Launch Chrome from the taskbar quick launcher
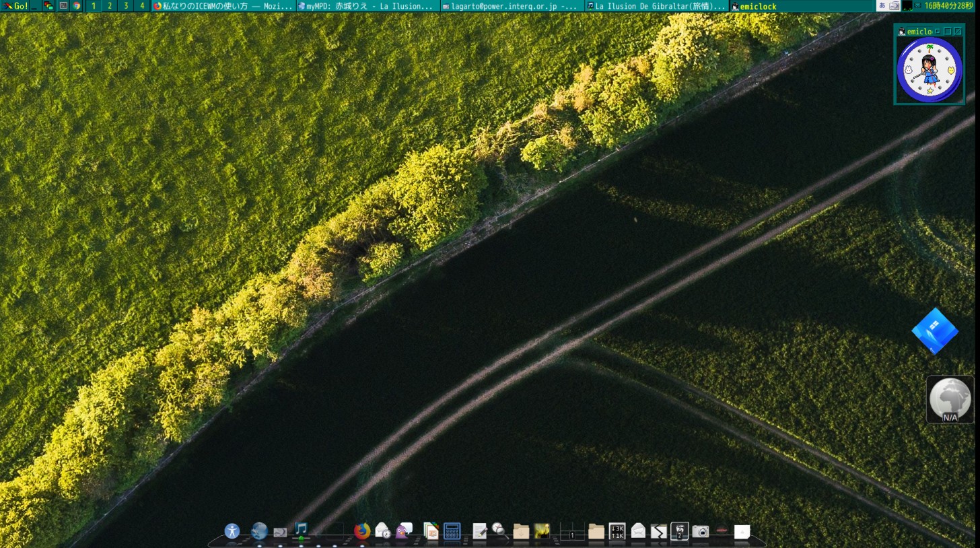 pos(77,6)
